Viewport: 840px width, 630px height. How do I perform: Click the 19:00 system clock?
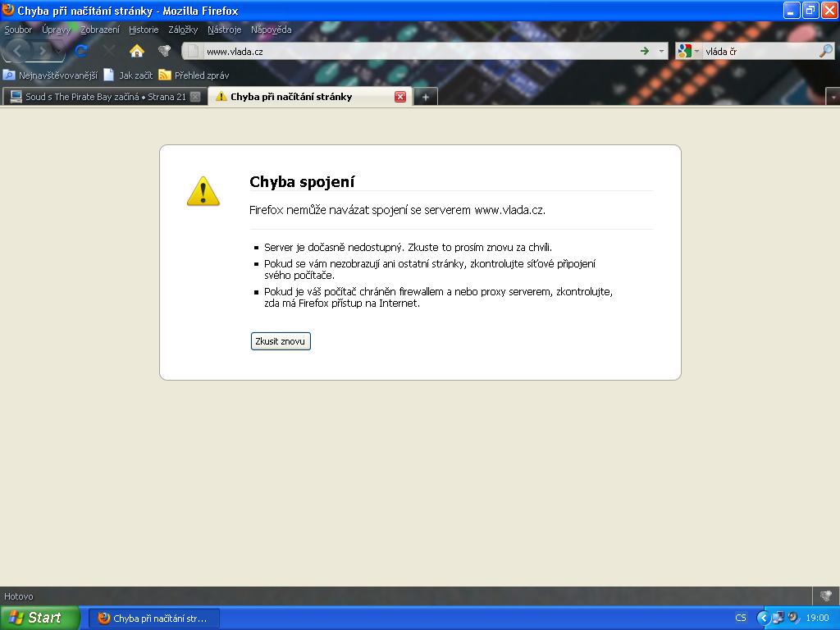click(817, 618)
